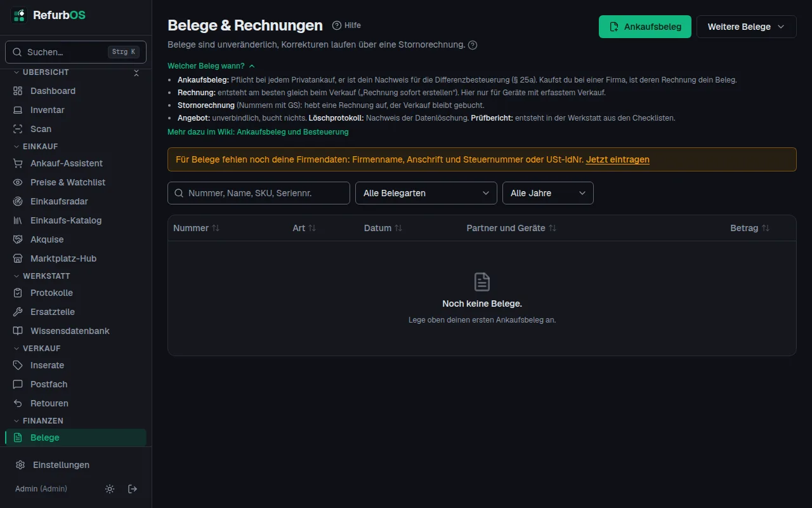The width and height of the screenshot is (812, 508).
Task: Open the wiki link about Ankaufsbeleg und Besteuerung
Action: 258,132
